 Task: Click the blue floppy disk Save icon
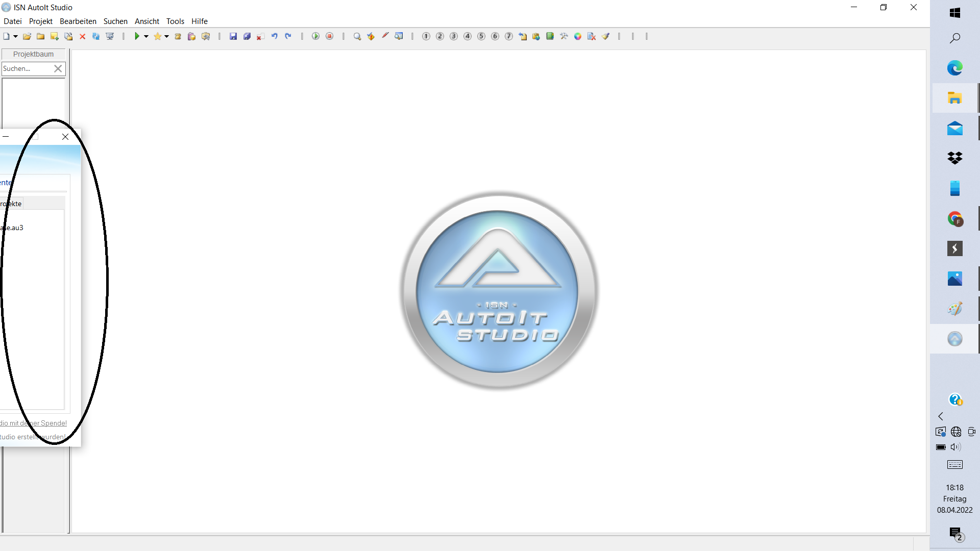pos(233,36)
